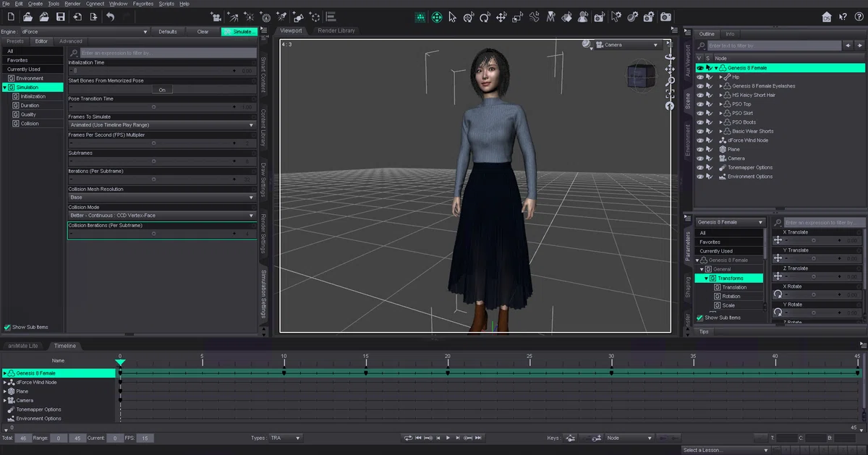Open the Create menu
Screen dimensions: 868x455
[x=35, y=4]
